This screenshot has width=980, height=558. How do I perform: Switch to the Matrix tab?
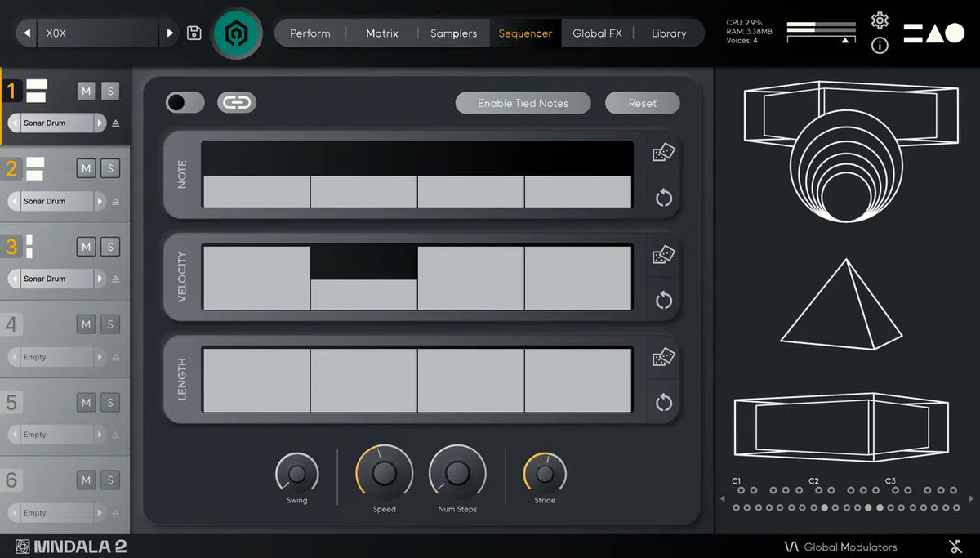[x=381, y=33]
